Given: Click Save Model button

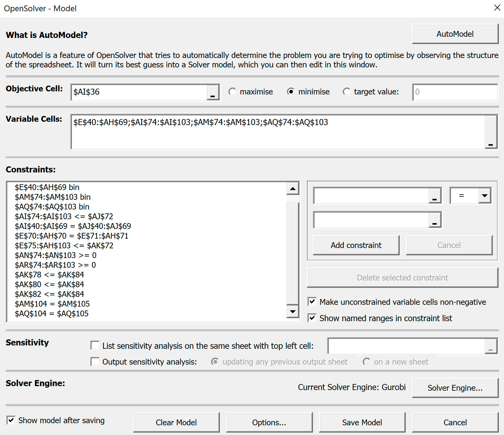Looking at the screenshot, I should pos(362,423).
